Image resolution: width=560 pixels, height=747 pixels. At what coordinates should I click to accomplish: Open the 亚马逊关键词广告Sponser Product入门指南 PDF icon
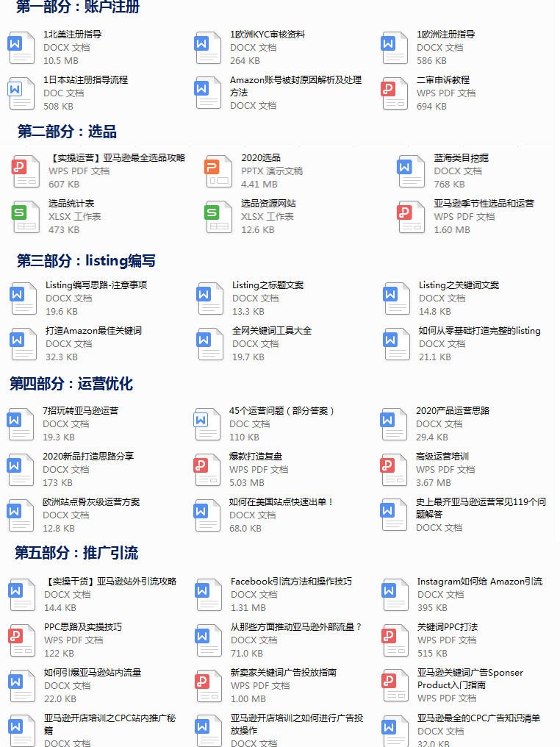(x=395, y=686)
